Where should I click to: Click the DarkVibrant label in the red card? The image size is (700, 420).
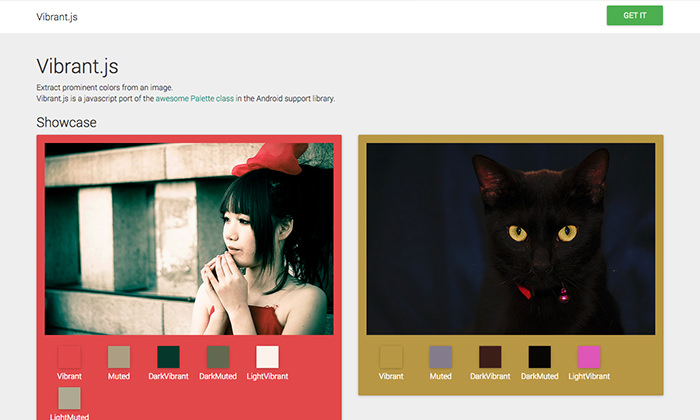(168, 376)
